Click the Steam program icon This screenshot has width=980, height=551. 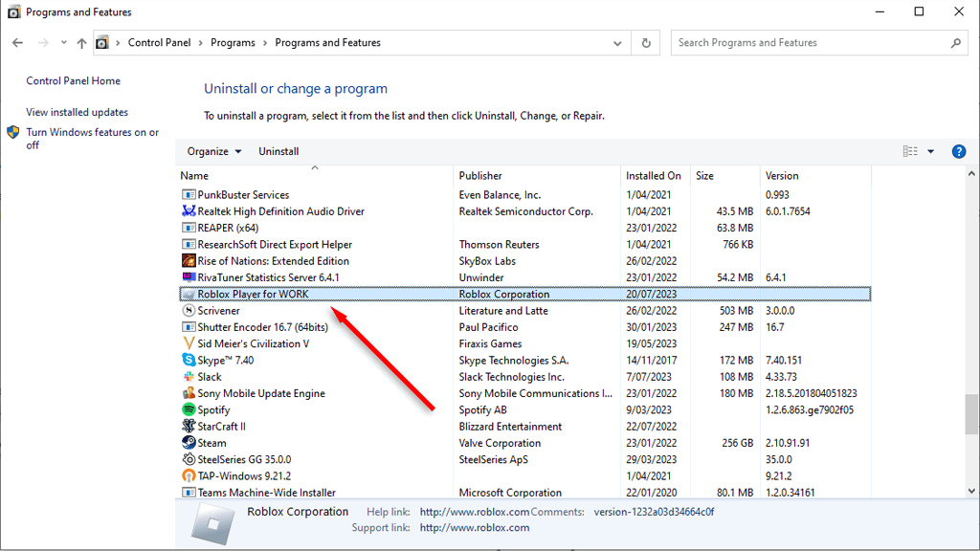[189, 443]
